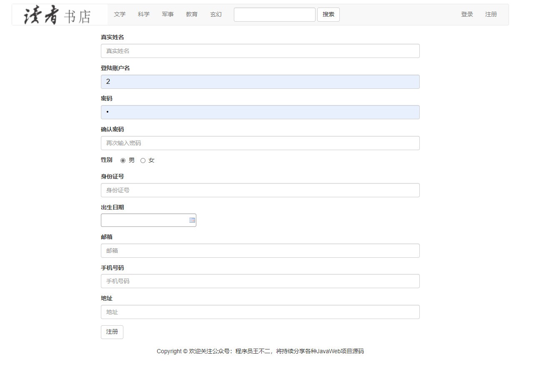Open the 文学 category
534x392 pixels.
120,15
